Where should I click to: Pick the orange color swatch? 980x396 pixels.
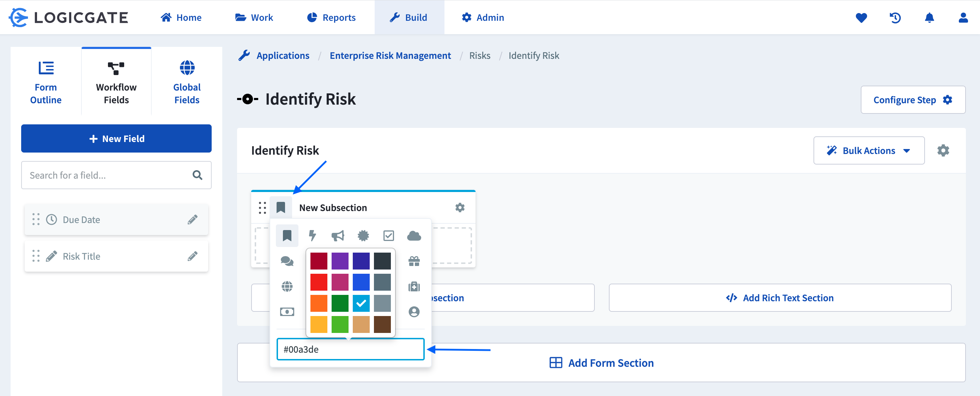(x=319, y=303)
